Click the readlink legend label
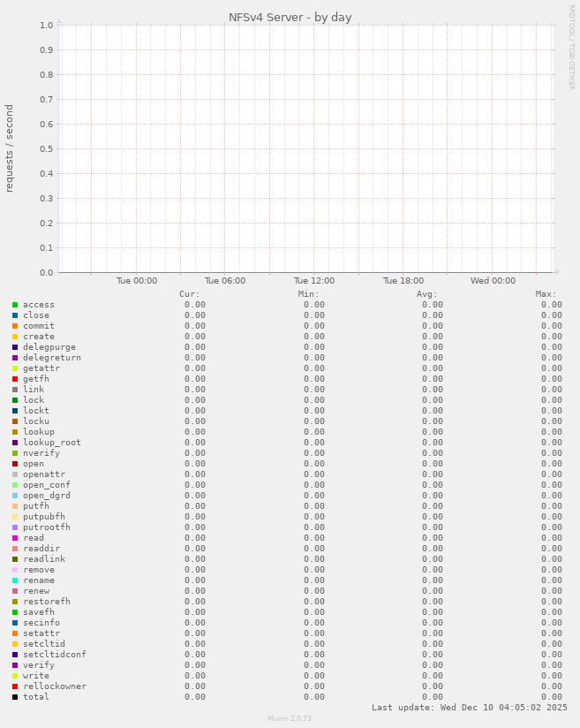Screen dimensions: 580x728 (x=44, y=559)
